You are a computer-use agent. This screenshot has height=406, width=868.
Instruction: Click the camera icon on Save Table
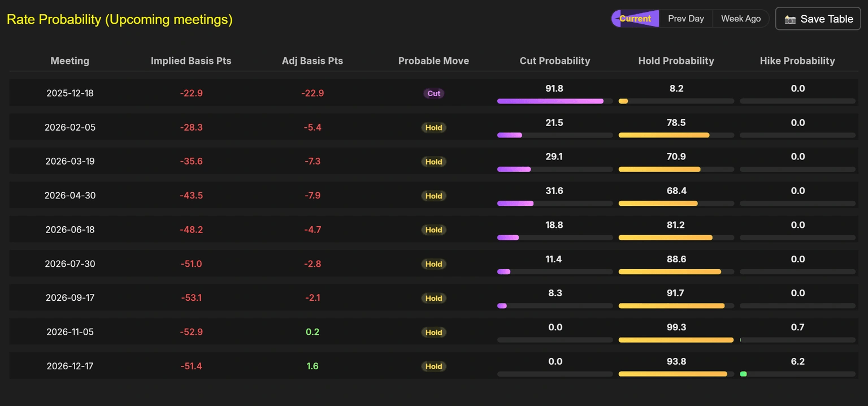pyautogui.click(x=790, y=19)
